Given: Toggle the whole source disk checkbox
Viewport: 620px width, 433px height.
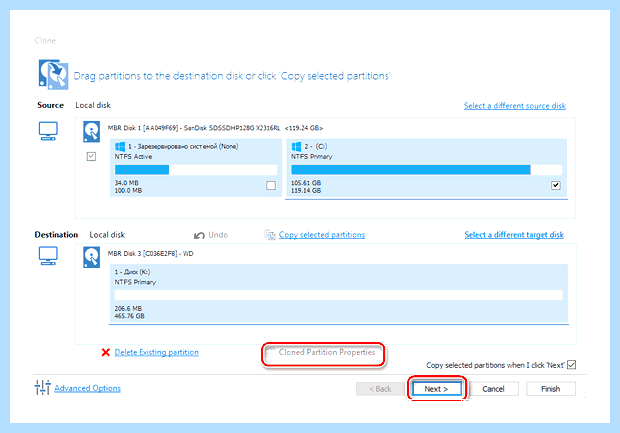Looking at the screenshot, I should coord(91,157).
